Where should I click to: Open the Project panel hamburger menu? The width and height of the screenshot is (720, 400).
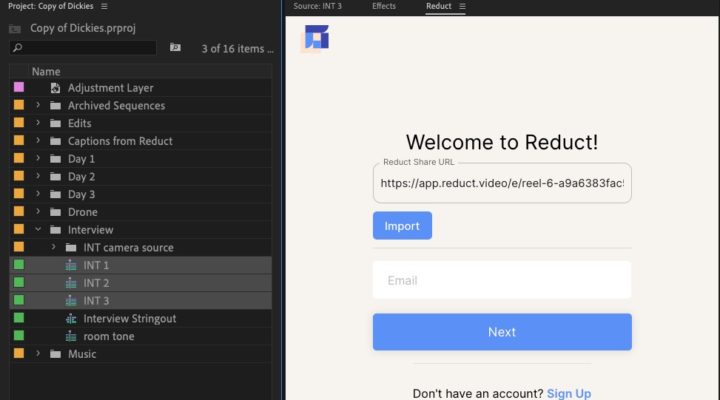click(x=104, y=6)
